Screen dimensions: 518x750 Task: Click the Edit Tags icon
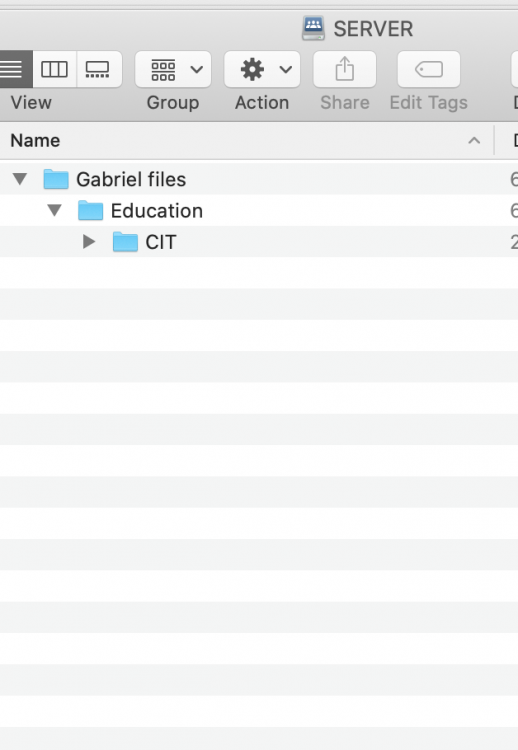coord(429,69)
